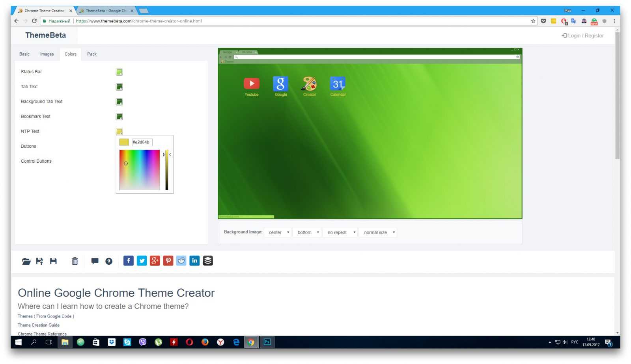This screenshot has height=364, width=631.
Task: Open comments via the speech bubble icon
Action: [x=95, y=261]
